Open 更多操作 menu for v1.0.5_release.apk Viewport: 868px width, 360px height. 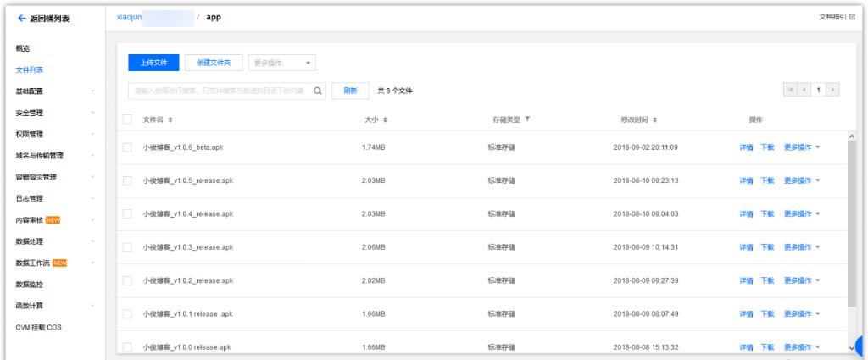[x=801, y=180]
